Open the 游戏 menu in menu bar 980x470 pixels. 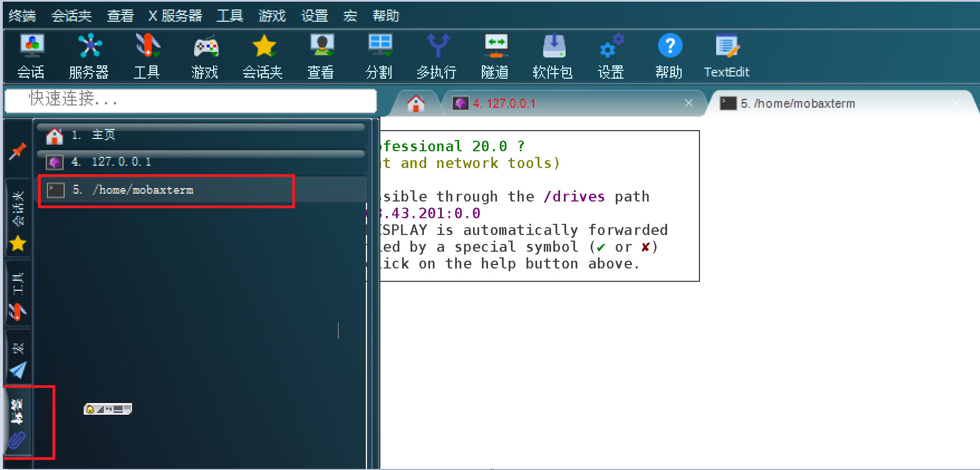pyautogui.click(x=272, y=16)
